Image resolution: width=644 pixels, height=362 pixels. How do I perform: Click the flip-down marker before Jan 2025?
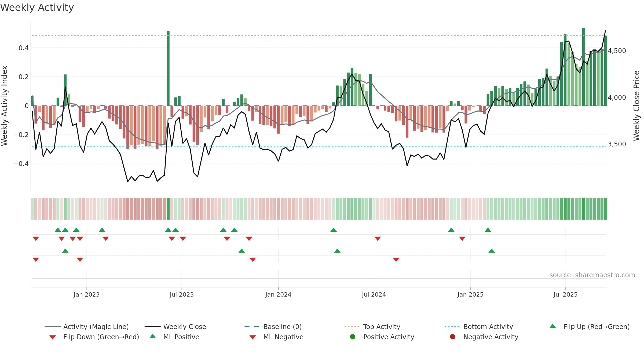coord(462,239)
